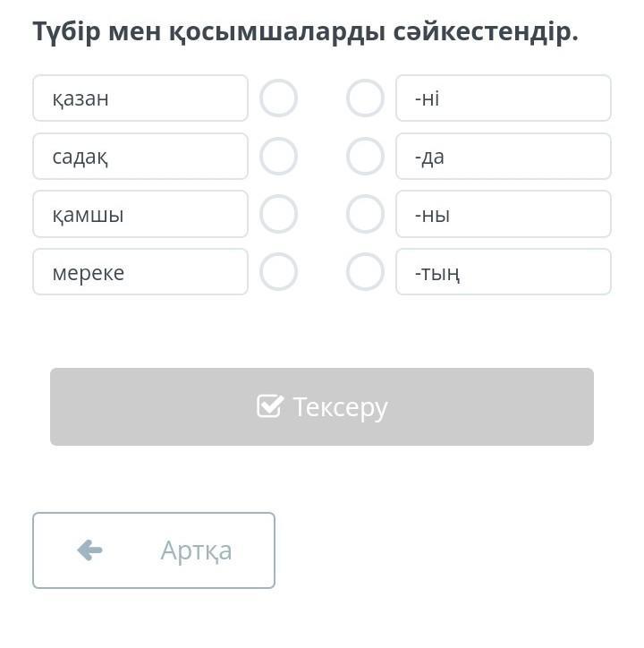The image size is (644, 648).
Task: Click the -тың suffix box
Action: [x=504, y=272]
